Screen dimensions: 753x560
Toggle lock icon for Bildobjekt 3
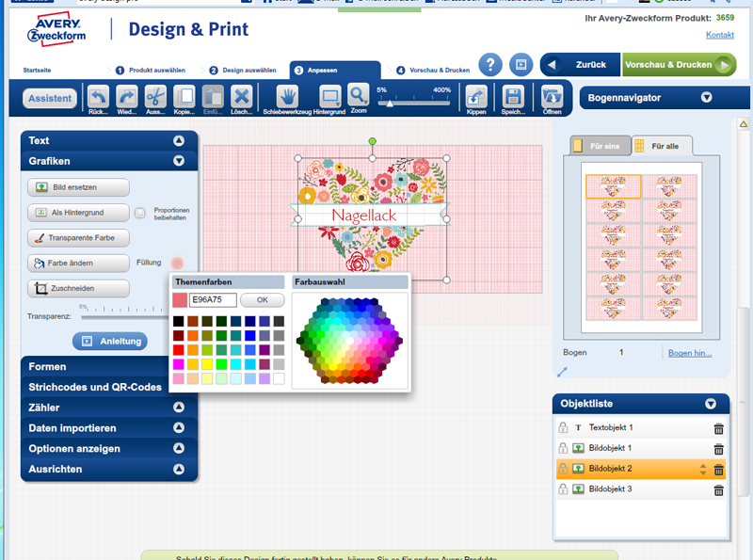[563, 489]
